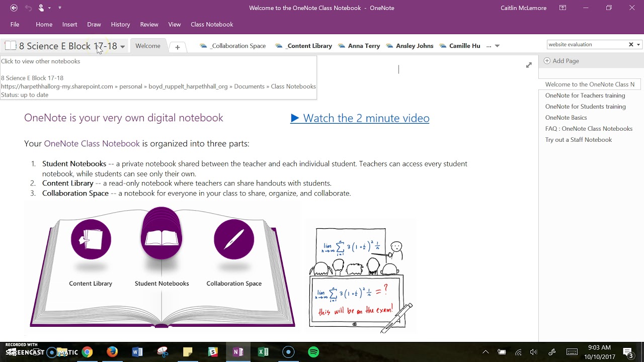Click the Back arrow in the title bar

(14, 8)
